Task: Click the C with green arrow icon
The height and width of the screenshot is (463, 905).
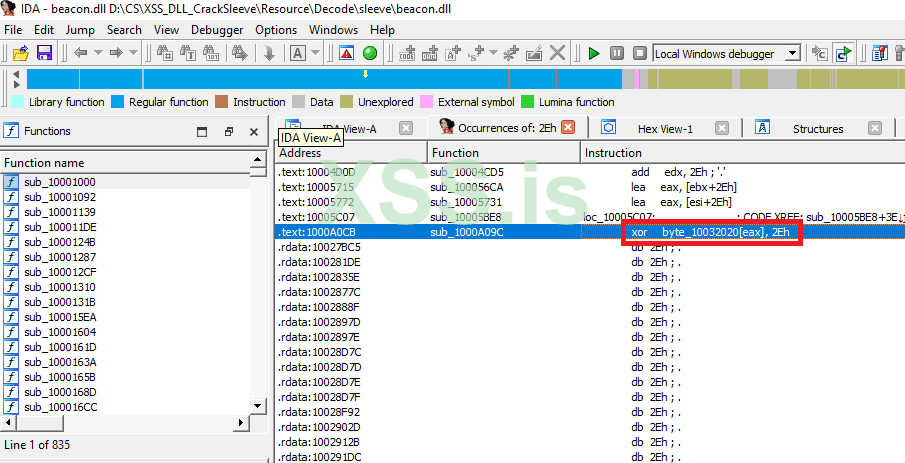Action: click(x=843, y=54)
